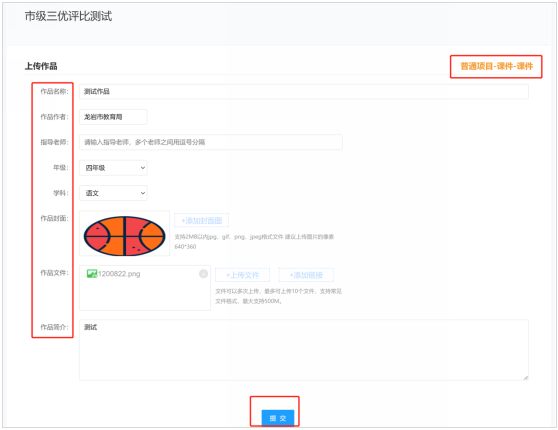
Task: Click the 1200822.png file name
Action: (x=119, y=274)
